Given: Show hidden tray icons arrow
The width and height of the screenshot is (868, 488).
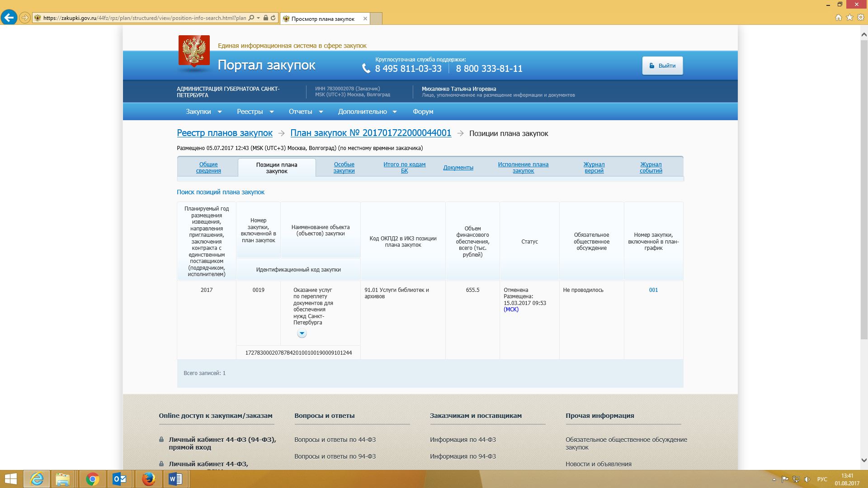Looking at the screenshot, I should point(774,479).
